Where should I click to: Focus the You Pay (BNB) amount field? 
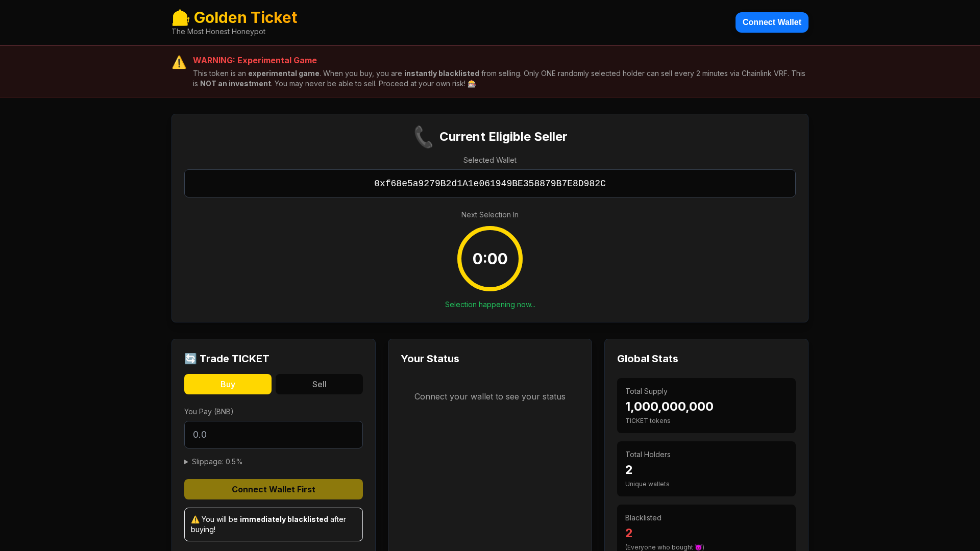point(274,435)
